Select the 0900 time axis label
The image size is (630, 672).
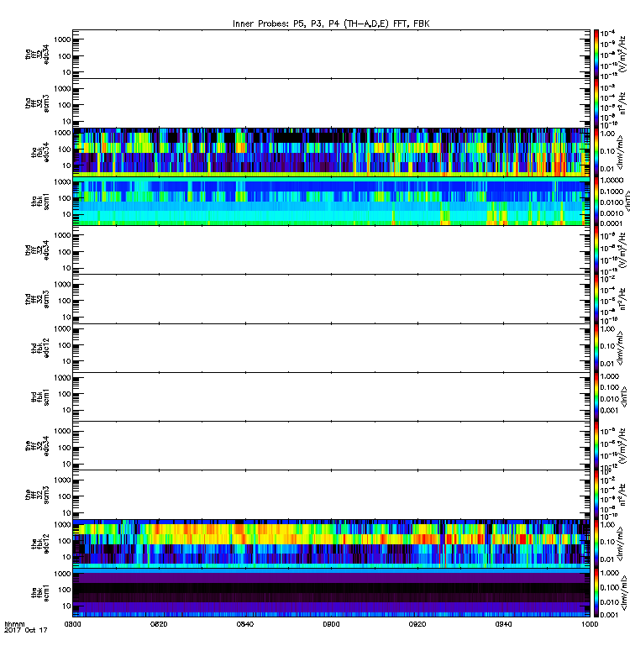(331, 624)
